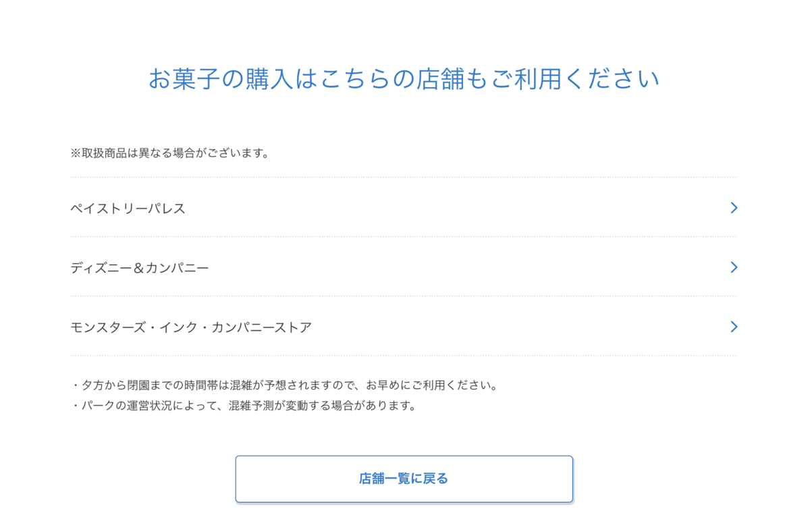Image resolution: width=810 pixels, height=532 pixels.
Task: Open the ペイストリーパレス store link
Action: tap(128, 209)
